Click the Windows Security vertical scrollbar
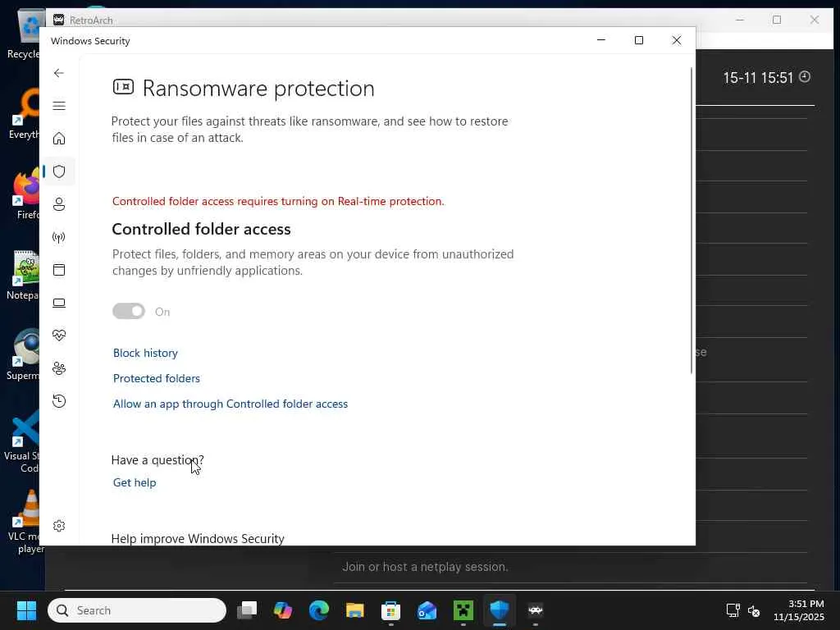Viewport: 840px width, 630px height. point(692,221)
